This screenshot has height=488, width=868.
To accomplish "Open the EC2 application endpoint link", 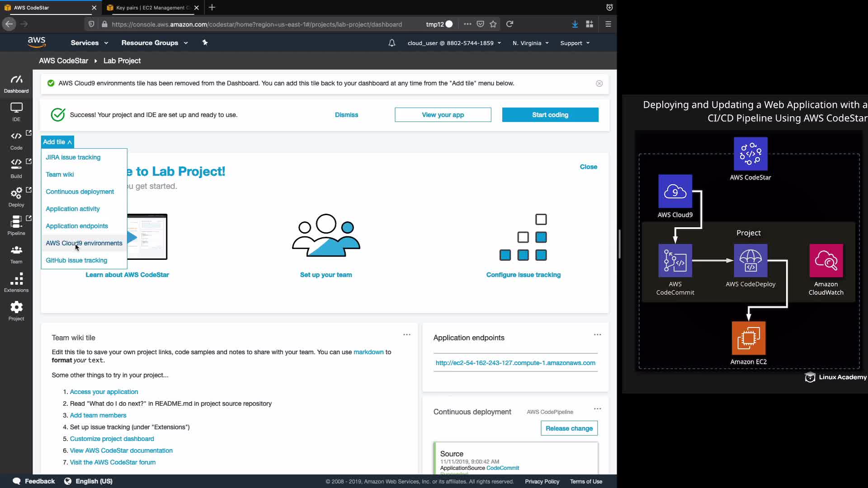I will pyautogui.click(x=515, y=363).
